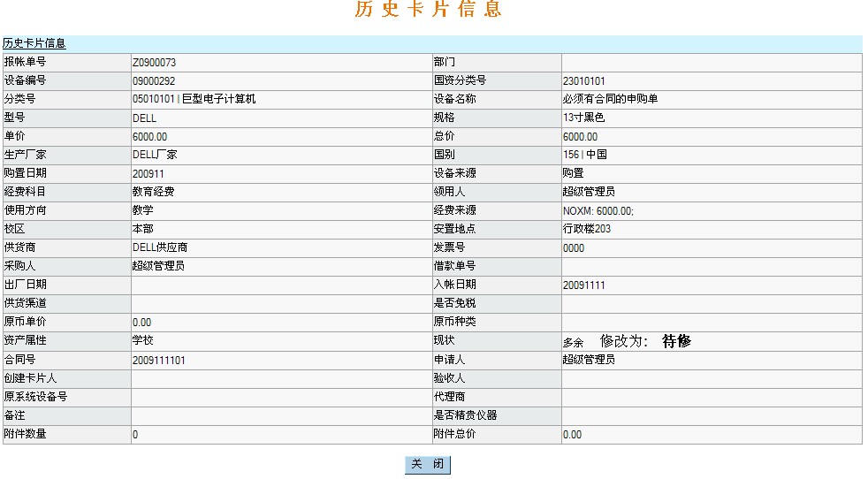Select the asset attribute value 学校
The height and width of the screenshot is (479, 868).
(143, 340)
